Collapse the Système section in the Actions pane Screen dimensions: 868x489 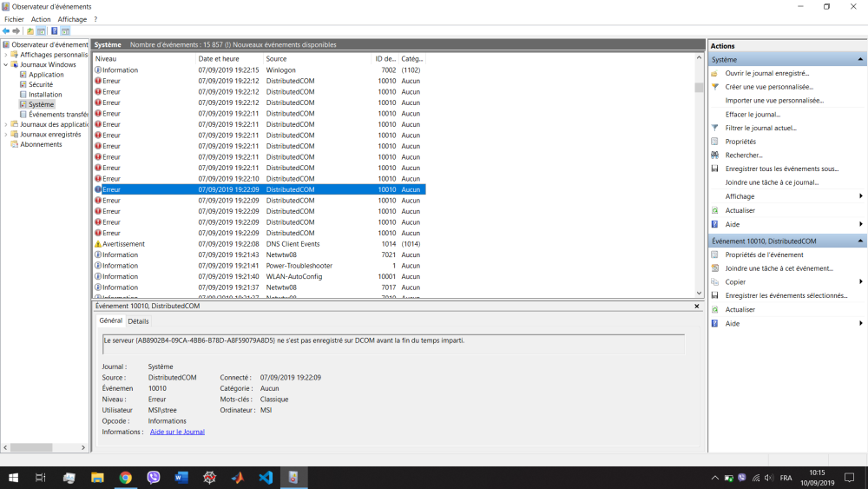(860, 60)
